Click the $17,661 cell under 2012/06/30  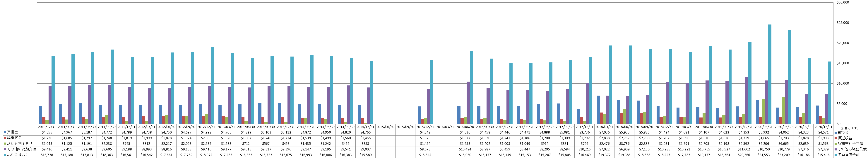coord(166,155)
